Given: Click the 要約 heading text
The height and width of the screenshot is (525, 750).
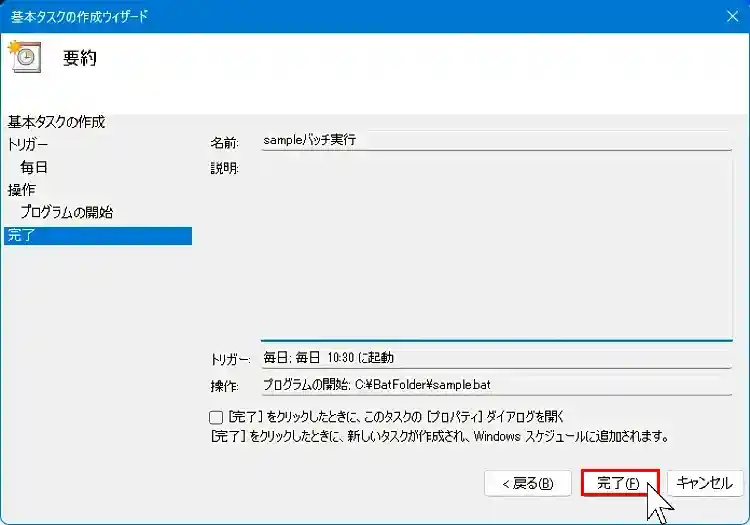Looking at the screenshot, I should pos(80,58).
